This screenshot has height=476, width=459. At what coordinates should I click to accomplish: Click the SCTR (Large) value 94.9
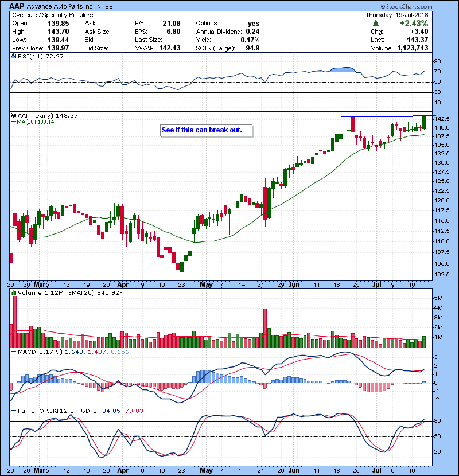pos(253,48)
